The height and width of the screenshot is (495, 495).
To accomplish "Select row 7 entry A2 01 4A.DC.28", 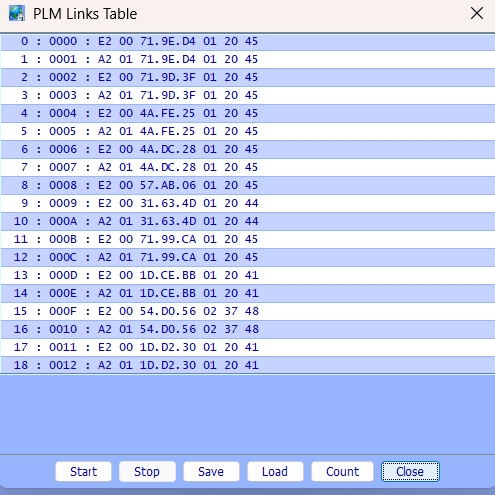I will click(247, 167).
